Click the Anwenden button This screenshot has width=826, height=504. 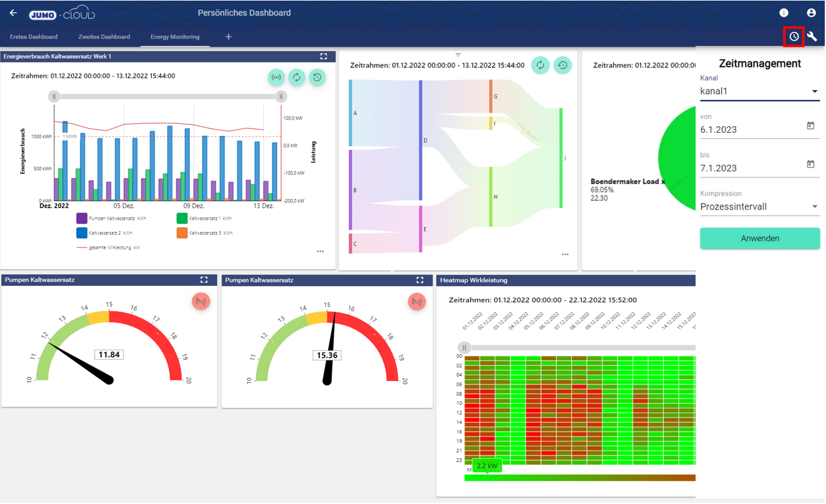click(759, 238)
